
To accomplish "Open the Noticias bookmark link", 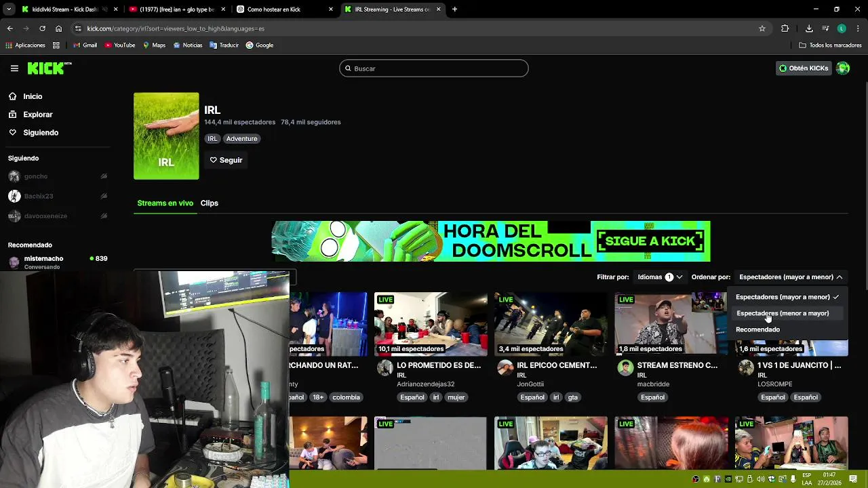I will (188, 45).
